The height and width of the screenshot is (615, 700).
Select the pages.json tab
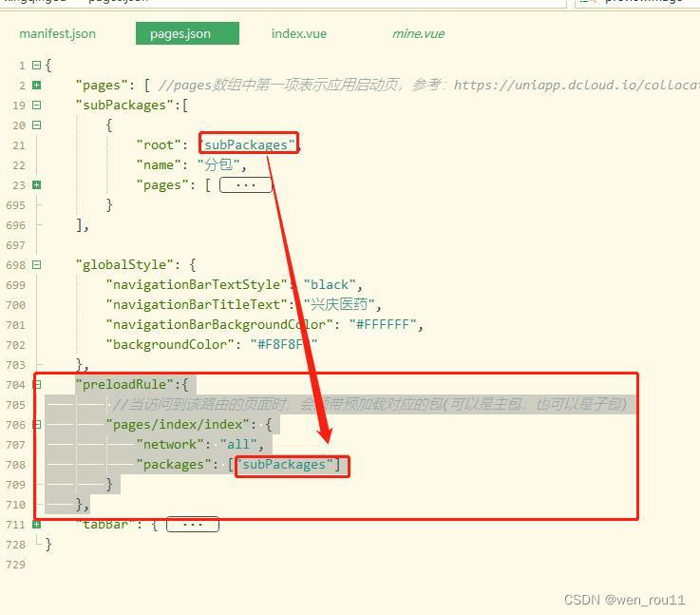coord(187,33)
